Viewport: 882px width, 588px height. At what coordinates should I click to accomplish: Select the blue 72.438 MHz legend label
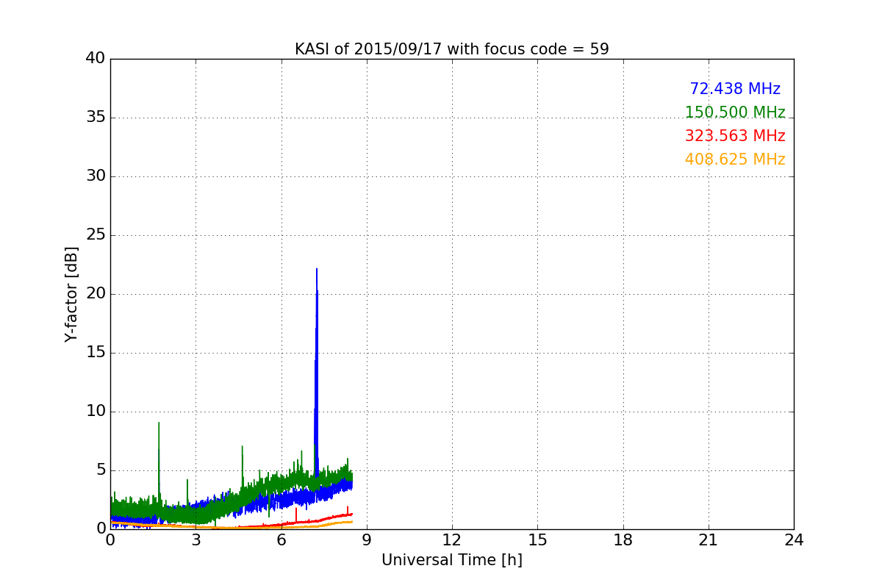coord(735,89)
